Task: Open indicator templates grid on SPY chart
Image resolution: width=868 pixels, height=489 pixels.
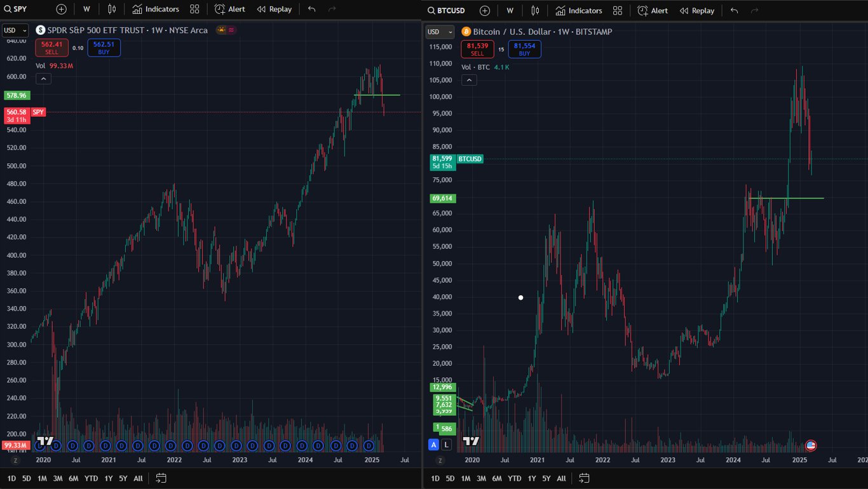Action: (194, 10)
